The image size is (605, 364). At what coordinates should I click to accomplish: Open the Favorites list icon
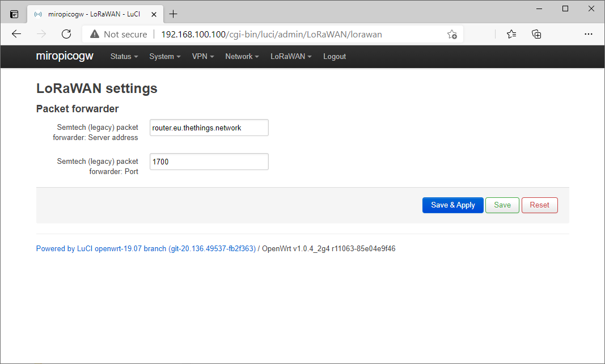(511, 34)
